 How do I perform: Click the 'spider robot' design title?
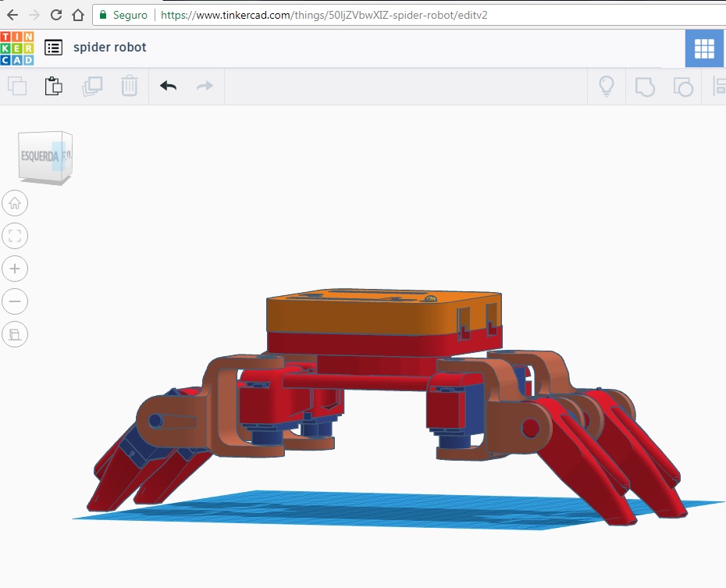click(x=110, y=47)
